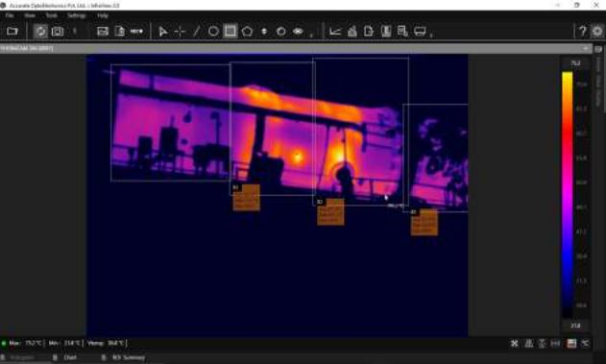Open the Chart tab
This screenshot has width=606, height=364.
(70, 357)
